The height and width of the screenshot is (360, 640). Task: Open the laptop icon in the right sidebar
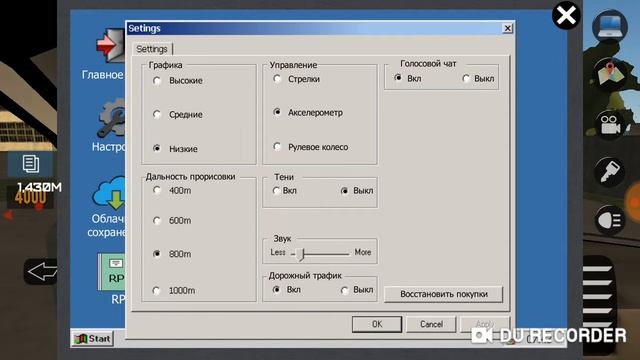[610, 26]
